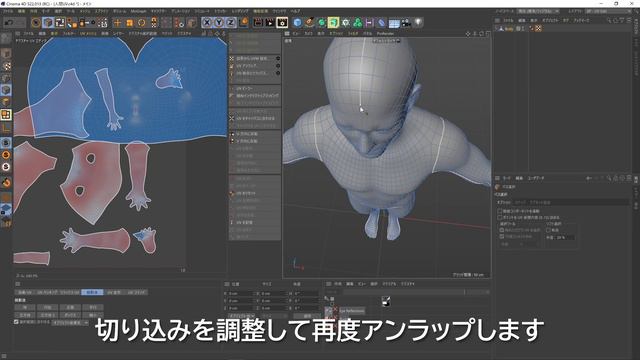Screen dimensions: 640x360
Task: Click the Sphere projection button
Action: tap(25, 307)
